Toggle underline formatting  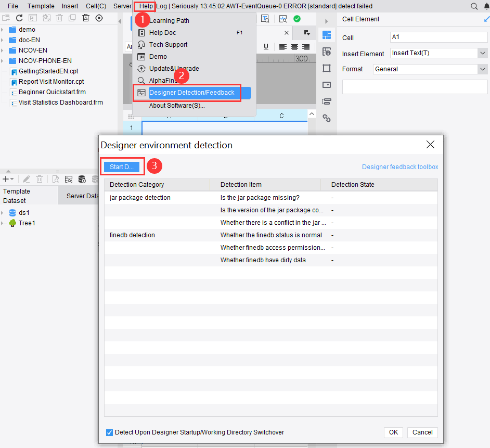click(x=266, y=46)
